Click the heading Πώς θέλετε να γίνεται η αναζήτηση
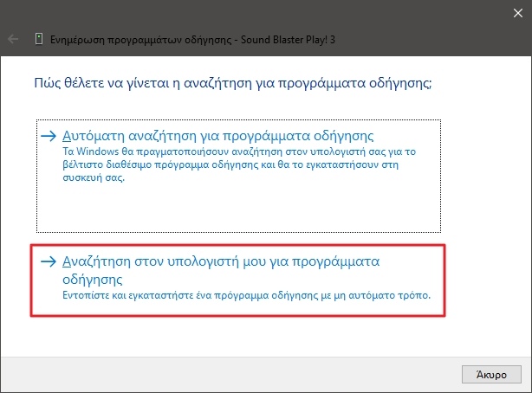 [x=226, y=85]
